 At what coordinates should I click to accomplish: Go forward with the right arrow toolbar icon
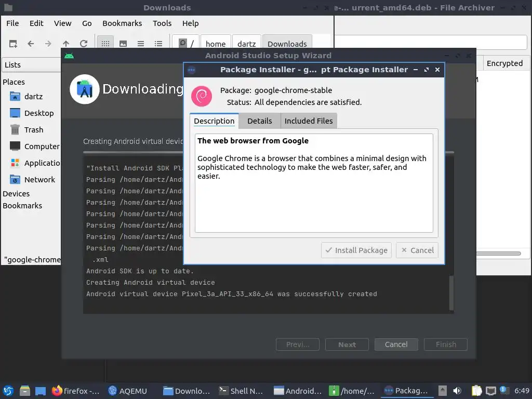48,44
